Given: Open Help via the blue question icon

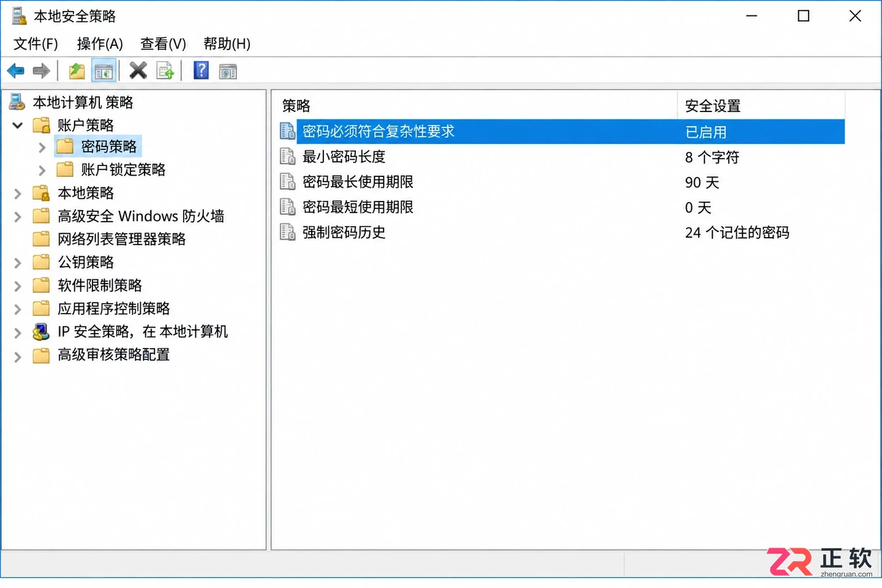Looking at the screenshot, I should click(x=201, y=71).
